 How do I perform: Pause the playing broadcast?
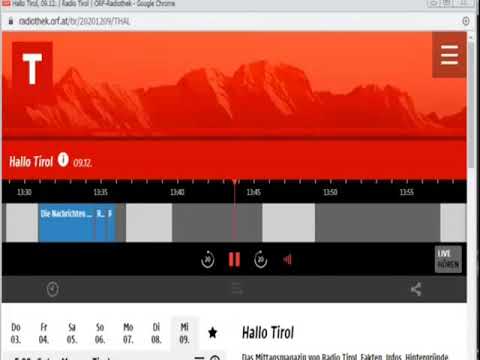point(234,259)
